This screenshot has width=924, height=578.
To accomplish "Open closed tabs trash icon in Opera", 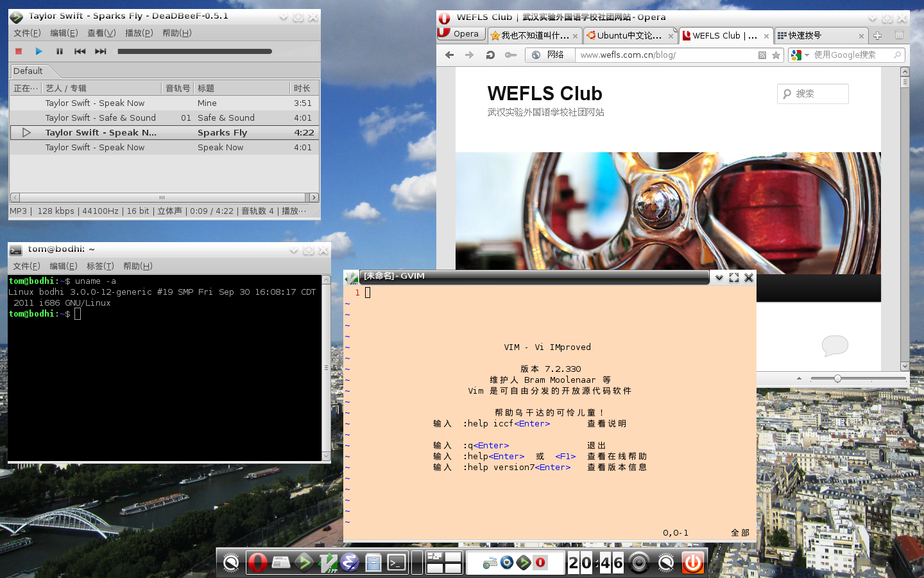I will [x=899, y=35].
